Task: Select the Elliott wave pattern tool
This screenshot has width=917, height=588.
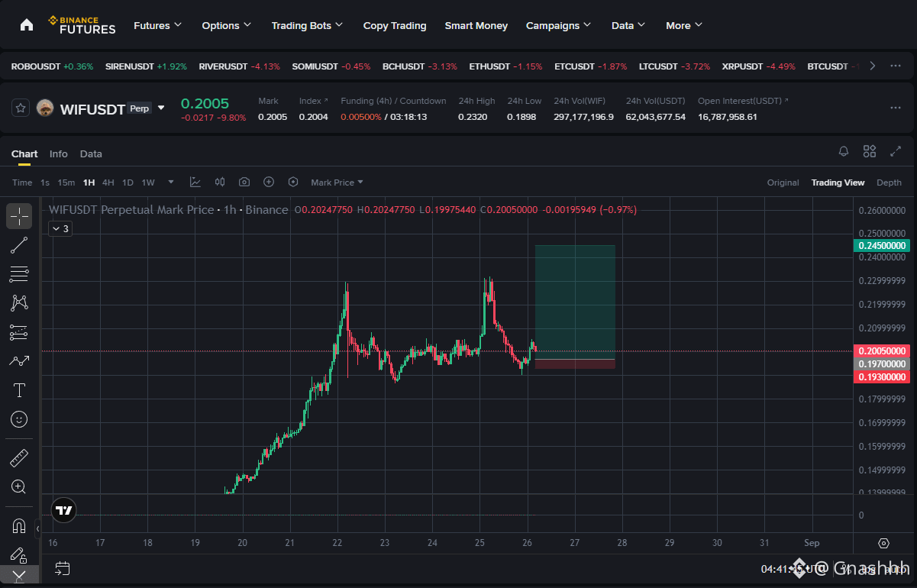Action: [x=19, y=361]
